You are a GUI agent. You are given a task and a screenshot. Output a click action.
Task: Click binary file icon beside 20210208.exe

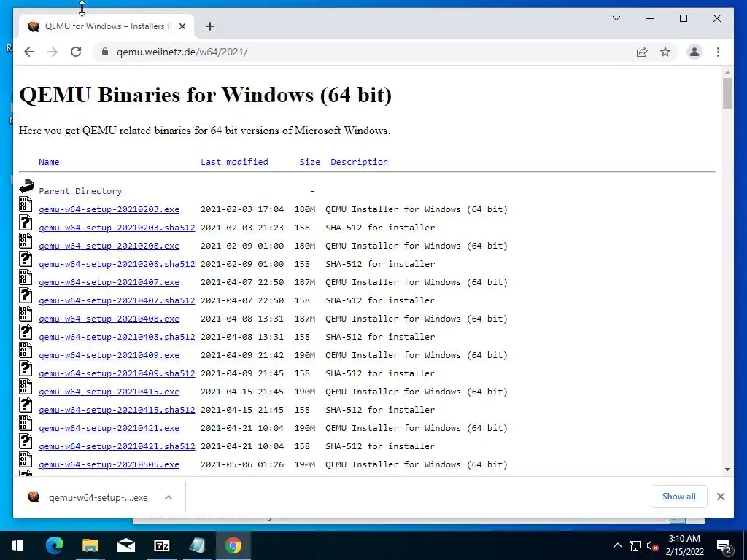coord(26,241)
